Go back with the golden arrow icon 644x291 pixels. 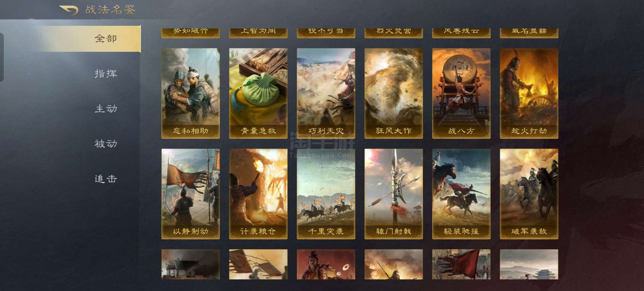[69, 10]
